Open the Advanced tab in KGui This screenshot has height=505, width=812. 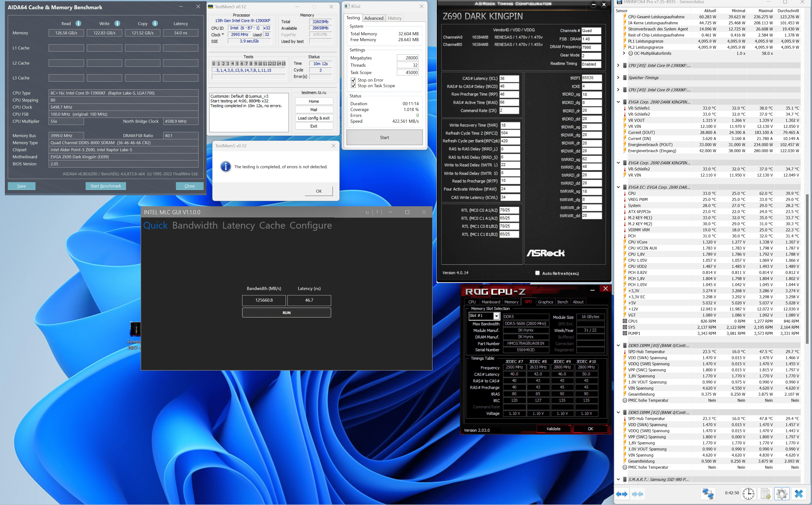tap(374, 18)
